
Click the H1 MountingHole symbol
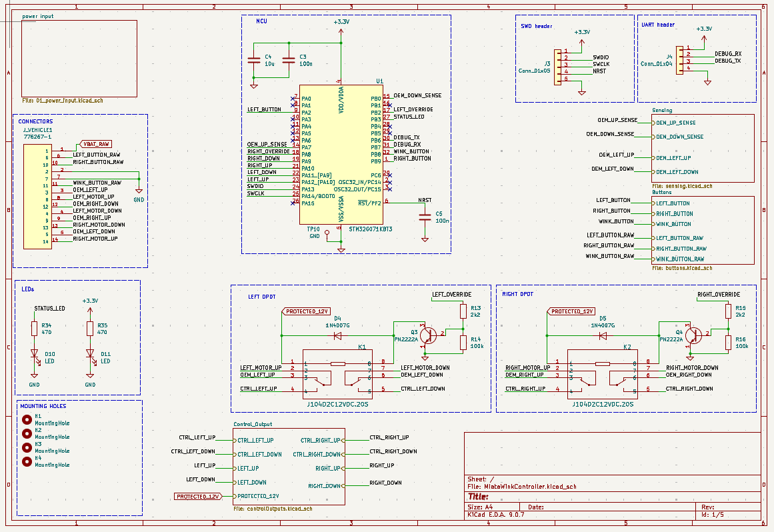pos(27,419)
